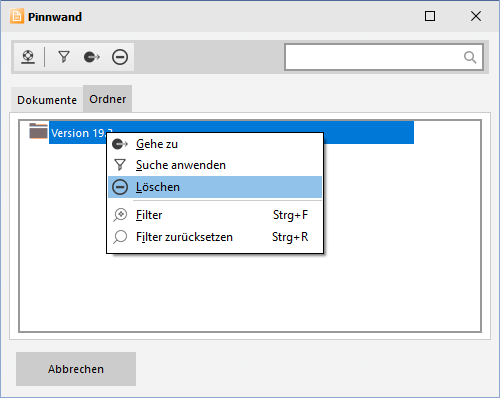Open the Ordner tab
This screenshot has height=398, width=500.
[x=108, y=99]
